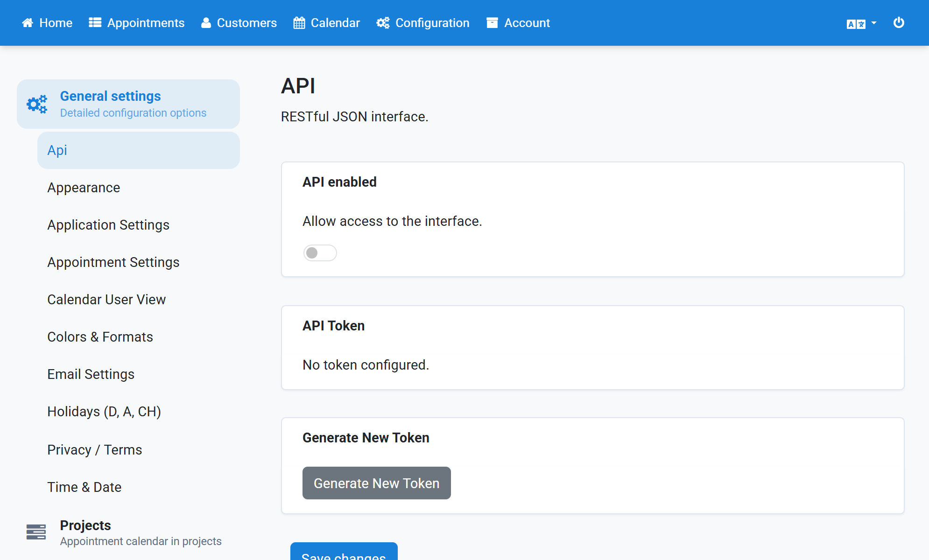Select Colors & Formats
This screenshot has width=929, height=560.
click(x=139, y=337)
